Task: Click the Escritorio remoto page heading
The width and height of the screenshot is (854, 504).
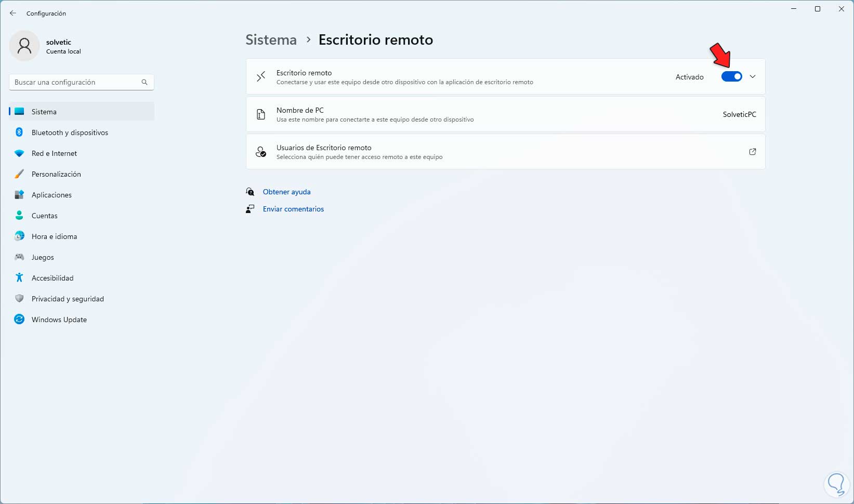Action: click(x=376, y=40)
